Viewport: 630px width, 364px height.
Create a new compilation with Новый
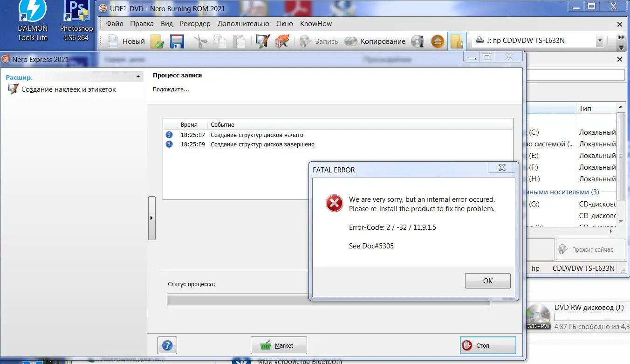pyautogui.click(x=126, y=41)
